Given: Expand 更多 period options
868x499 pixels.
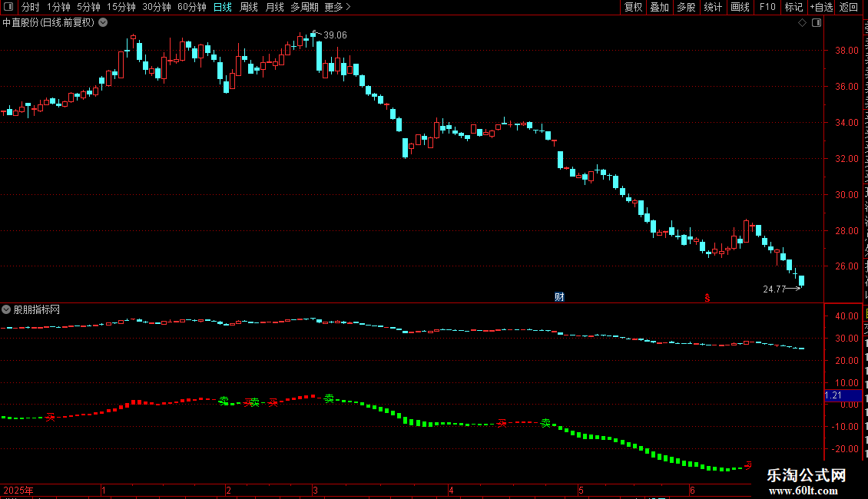Looking at the screenshot, I should 338,7.
